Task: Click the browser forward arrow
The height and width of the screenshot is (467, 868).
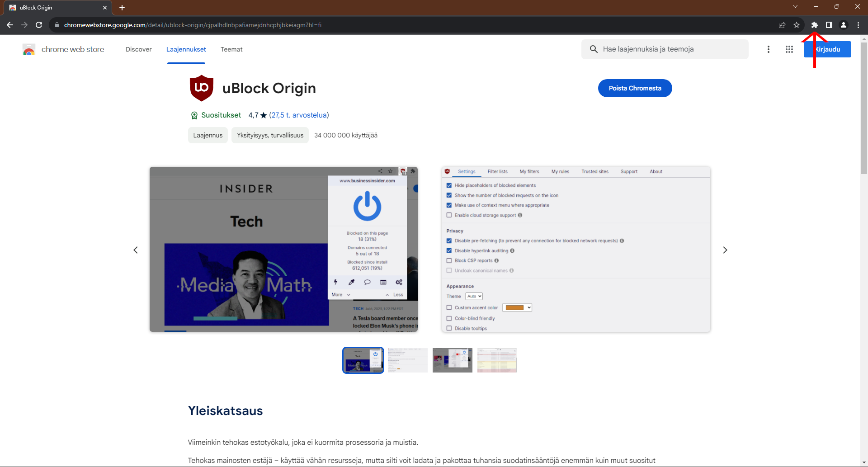Action: (24, 25)
